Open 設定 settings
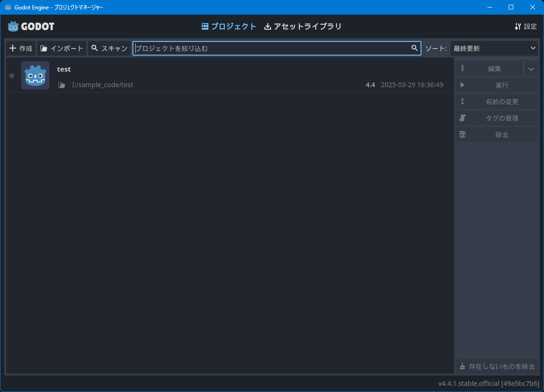Image resolution: width=544 pixels, height=392 pixels. point(526,26)
